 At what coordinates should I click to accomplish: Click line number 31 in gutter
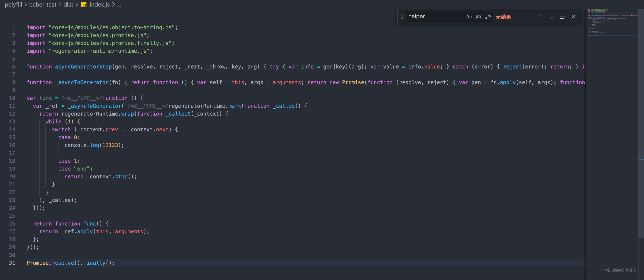(12, 263)
